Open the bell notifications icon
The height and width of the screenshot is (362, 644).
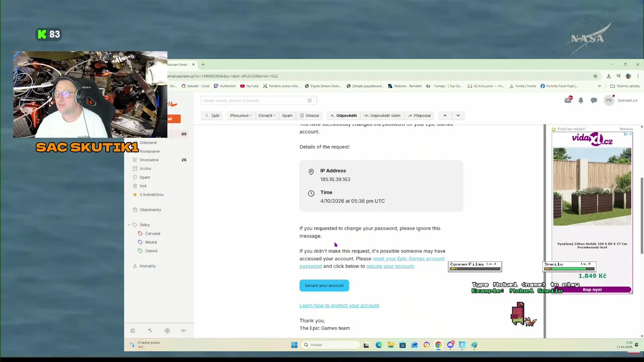coord(581,101)
